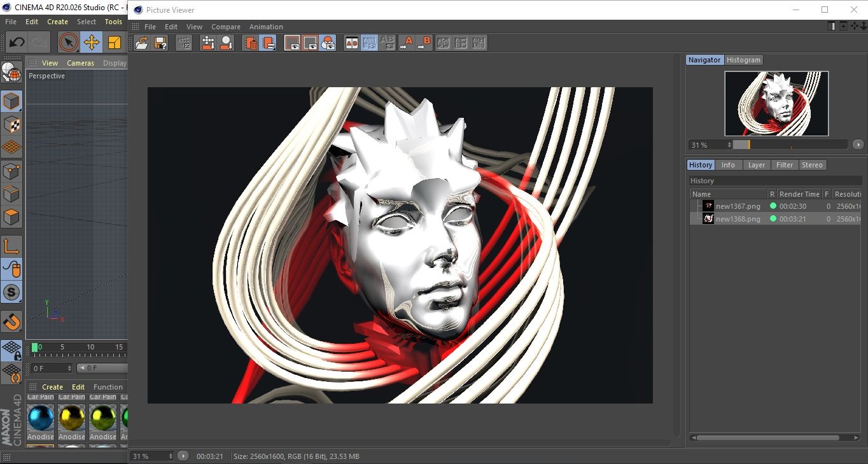The image size is (868, 464).
Task: Enable Model mode cube icon
Action: point(11,101)
